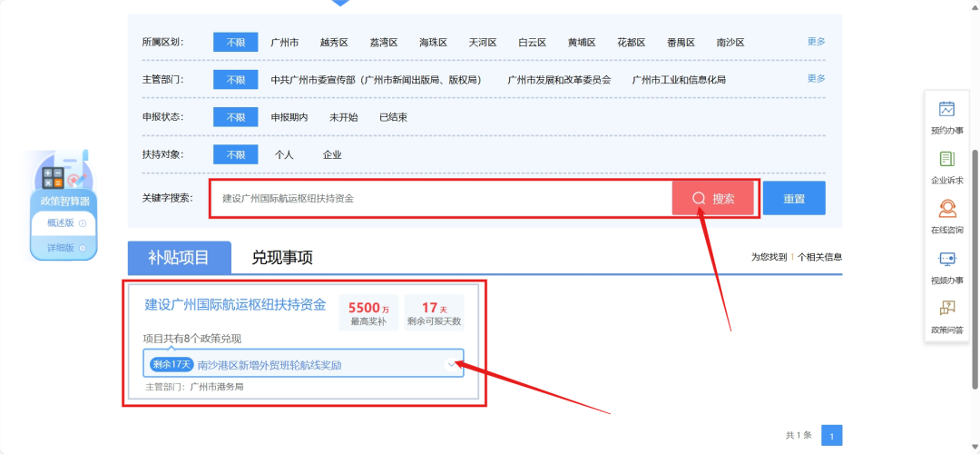Expand 更多 in 所属区划 row
Screen dimensions: 980x454
[x=817, y=41]
